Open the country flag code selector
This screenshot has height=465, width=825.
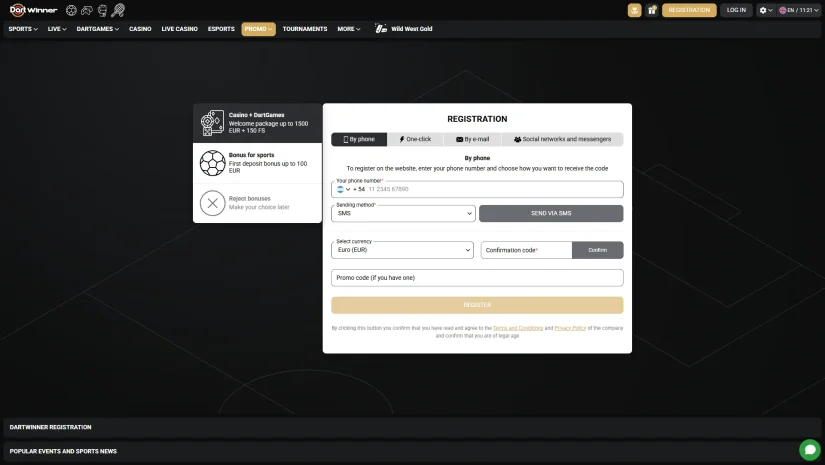tap(344, 189)
